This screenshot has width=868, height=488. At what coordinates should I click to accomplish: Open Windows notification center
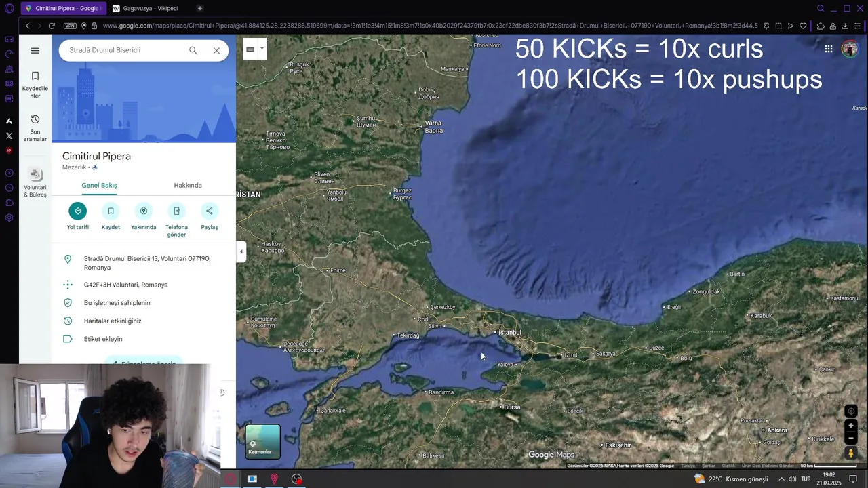tap(854, 479)
